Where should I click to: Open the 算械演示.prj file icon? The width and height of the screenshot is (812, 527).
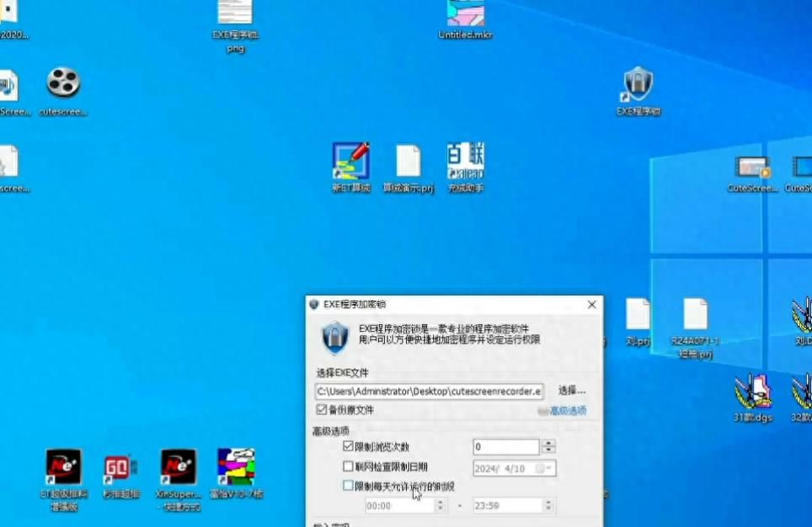(408, 161)
